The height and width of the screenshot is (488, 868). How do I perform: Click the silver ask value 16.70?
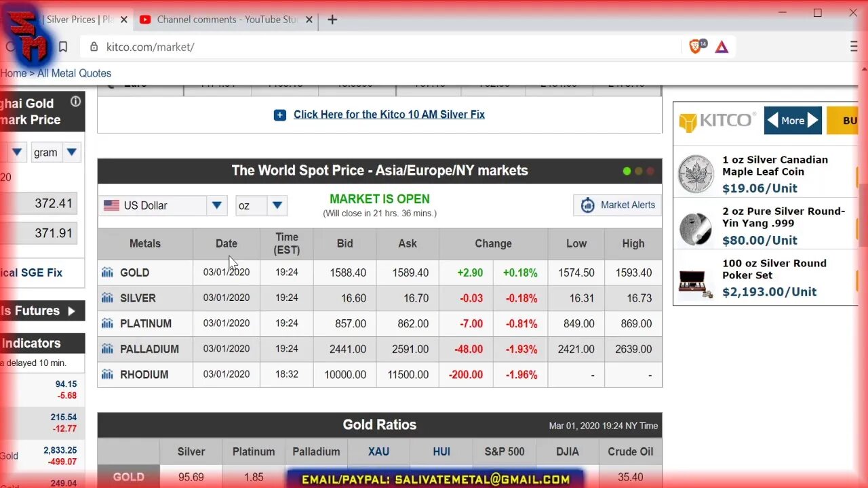coord(416,298)
